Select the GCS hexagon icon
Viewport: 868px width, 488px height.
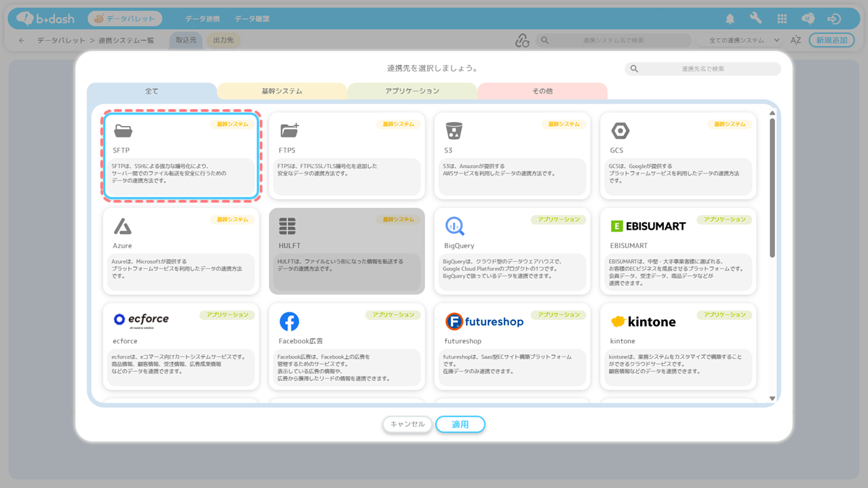point(620,131)
